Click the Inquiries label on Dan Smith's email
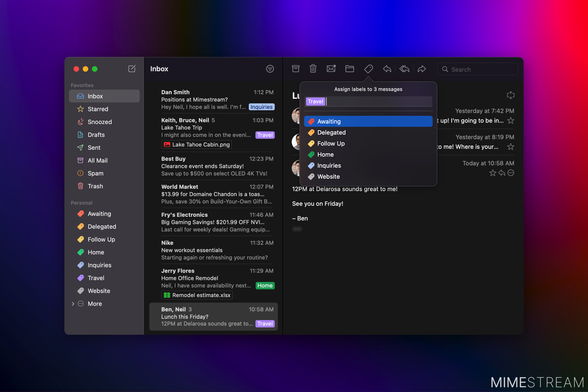Viewport: 588px width, 392px height. [261, 107]
